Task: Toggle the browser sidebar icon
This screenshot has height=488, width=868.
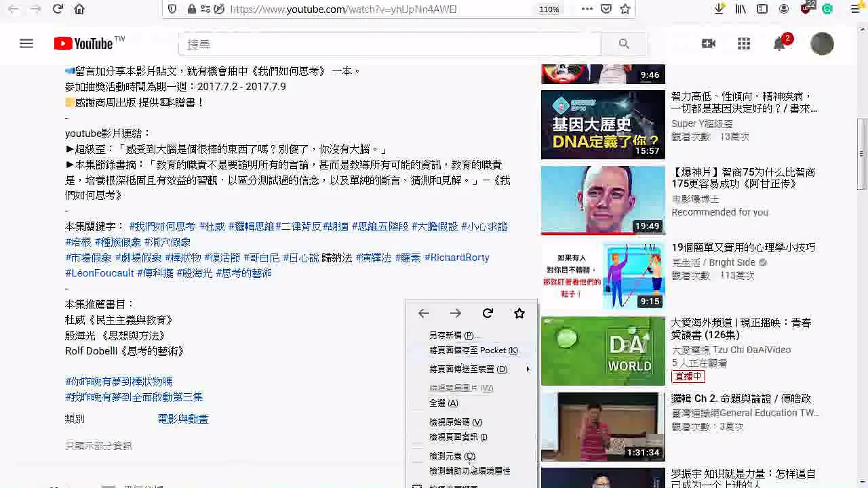Action: [x=762, y=9]
